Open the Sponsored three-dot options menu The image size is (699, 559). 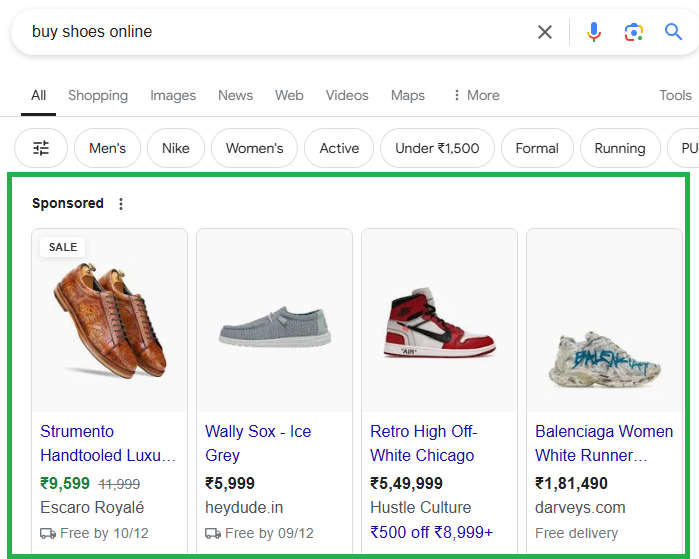[x=121, y=204]
